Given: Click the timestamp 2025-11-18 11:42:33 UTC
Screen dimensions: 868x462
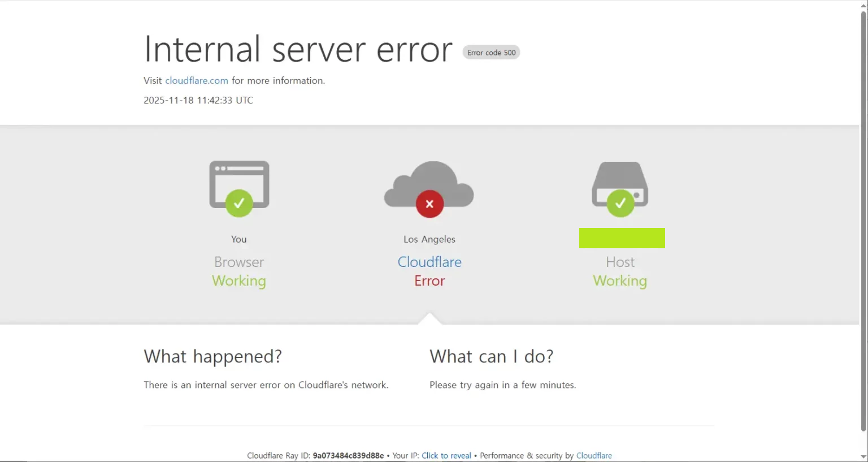Looking at the screenshot, I should pos(198,100).
